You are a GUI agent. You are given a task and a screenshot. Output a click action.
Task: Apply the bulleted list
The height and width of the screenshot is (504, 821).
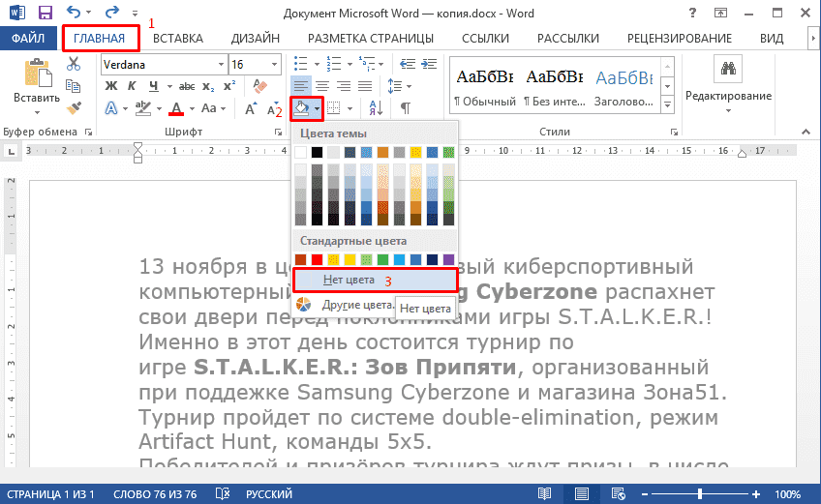pos(300,64)
